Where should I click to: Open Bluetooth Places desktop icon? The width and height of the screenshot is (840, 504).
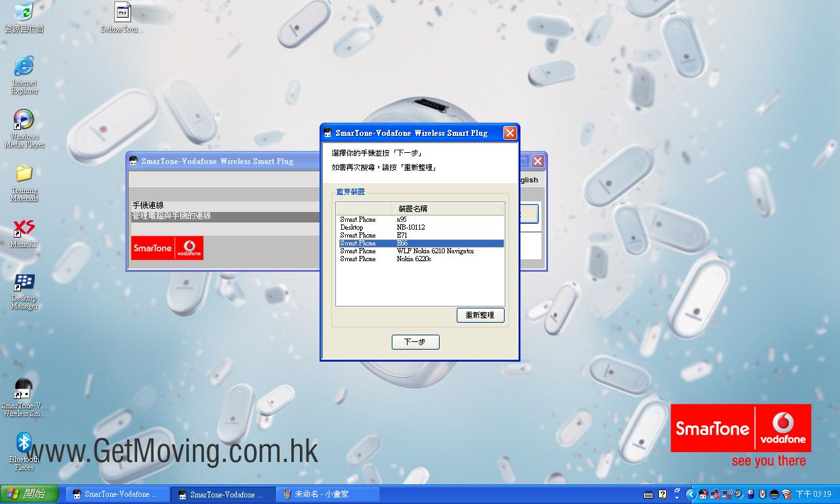[x=24, y=443]
